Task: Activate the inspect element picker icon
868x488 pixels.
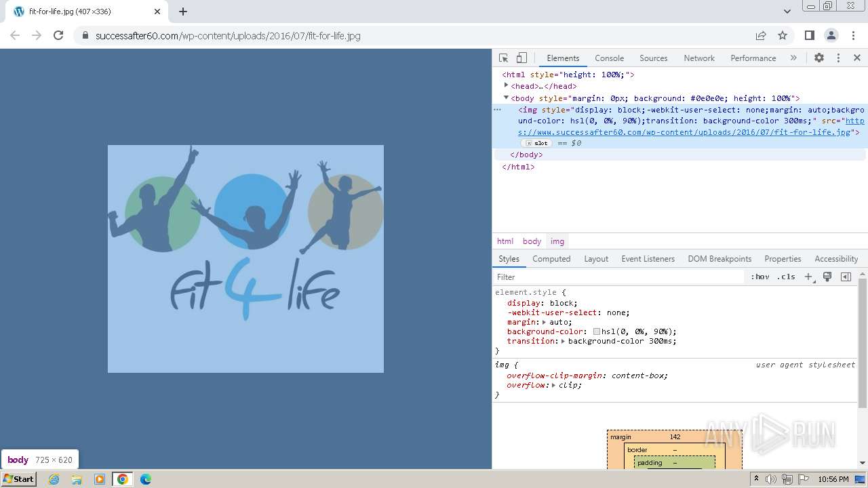Action: point(503,58)
